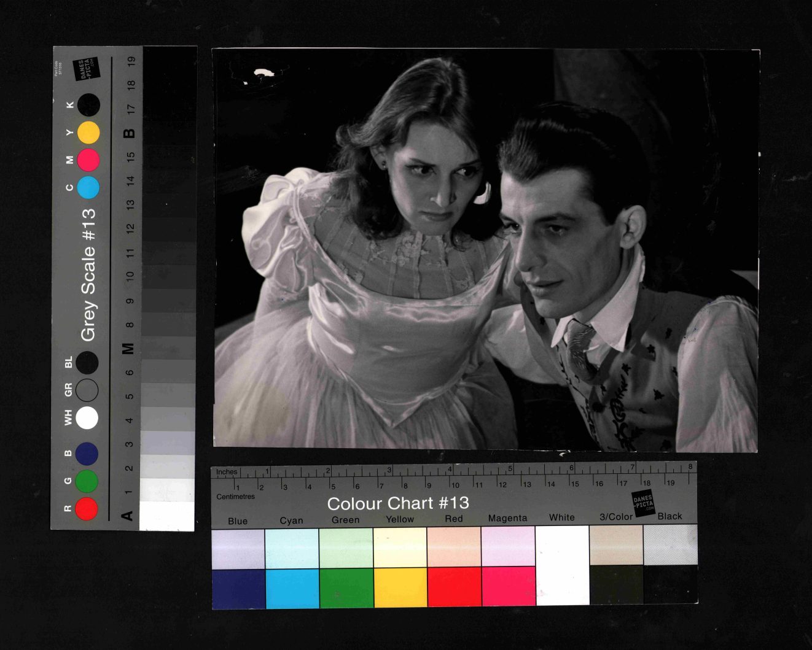Pick the dark blue B circle
This screenshot has height=650, width=812.
tap(87, 454)
